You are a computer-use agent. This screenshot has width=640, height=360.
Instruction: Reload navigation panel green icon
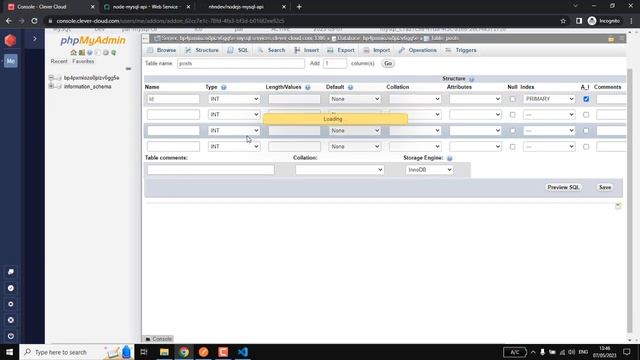point(113,53)
